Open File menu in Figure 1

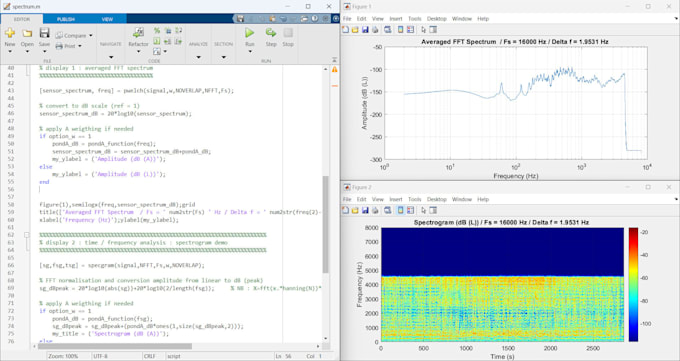pyautogui.click(x=347, y=19)
